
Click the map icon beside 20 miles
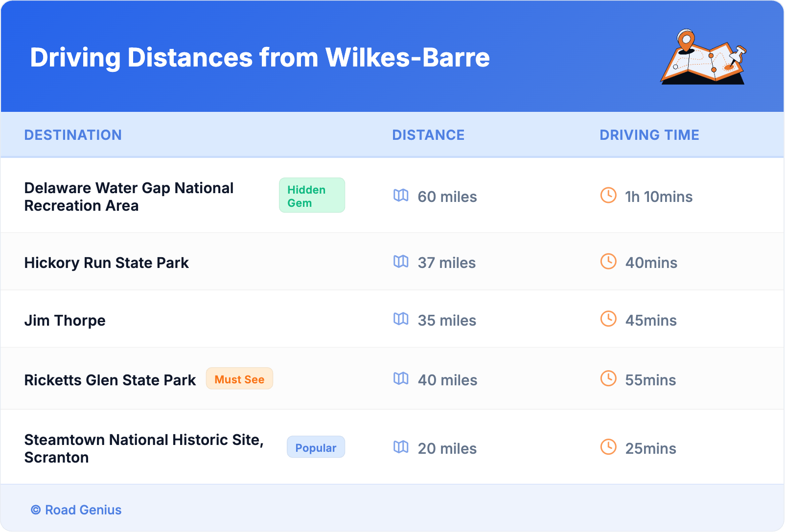click(x=401, y=447)
